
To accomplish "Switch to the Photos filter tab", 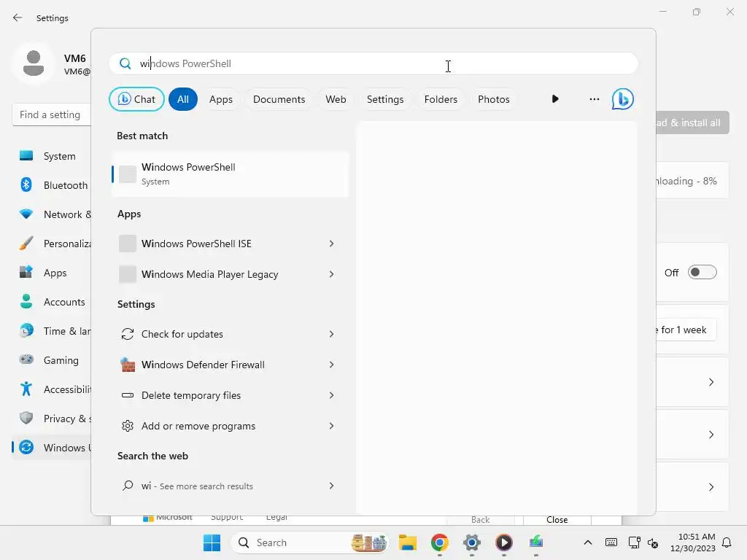I will (x=494, y=99).
